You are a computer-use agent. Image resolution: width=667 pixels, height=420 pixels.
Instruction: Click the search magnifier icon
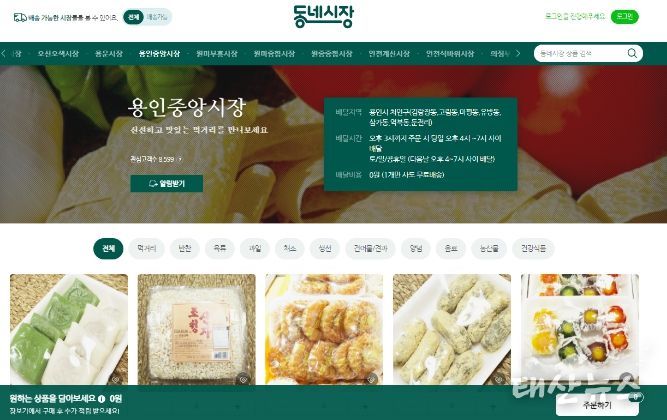click(x=632, y=53)
